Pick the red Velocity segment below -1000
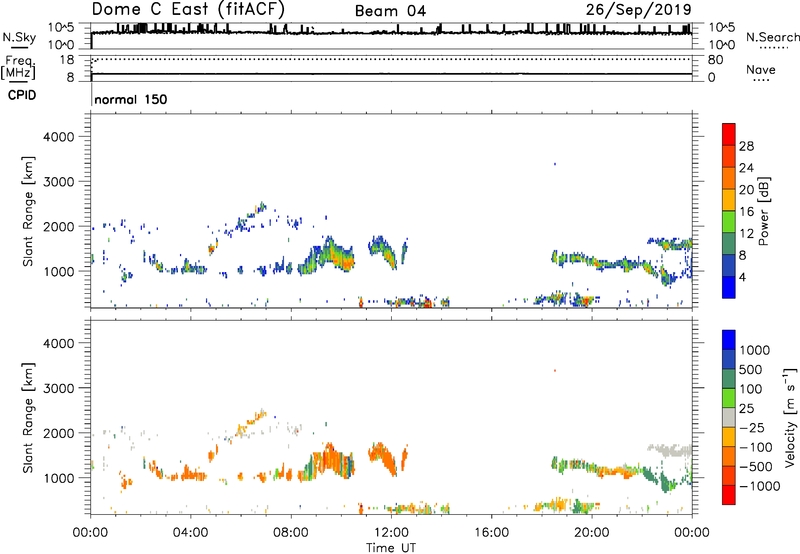 (729, 495)
